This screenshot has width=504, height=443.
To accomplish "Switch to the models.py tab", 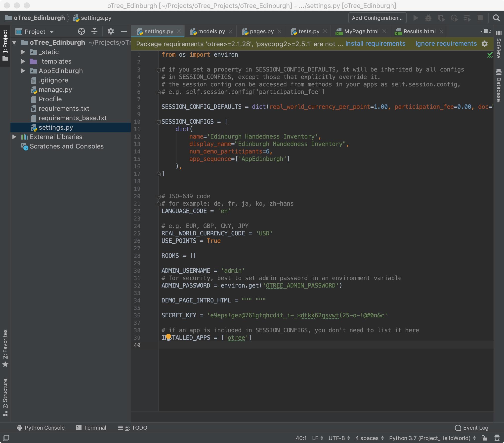I will point(211,31).
